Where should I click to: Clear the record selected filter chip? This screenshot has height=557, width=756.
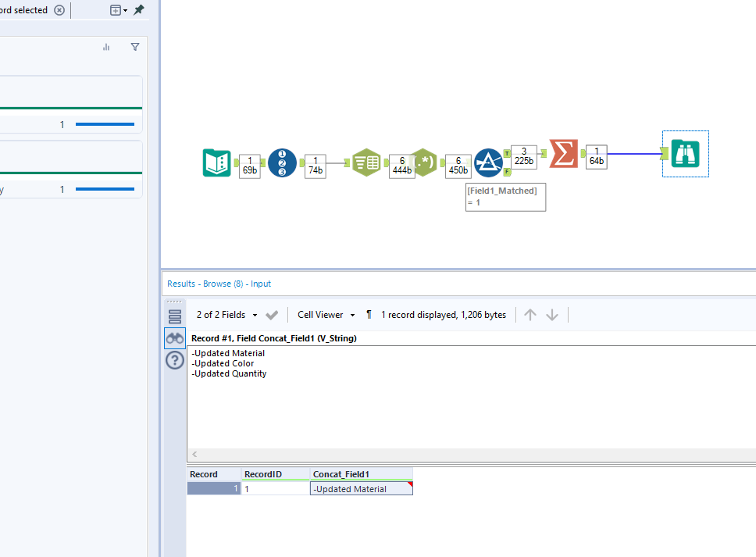click(59, 10)
